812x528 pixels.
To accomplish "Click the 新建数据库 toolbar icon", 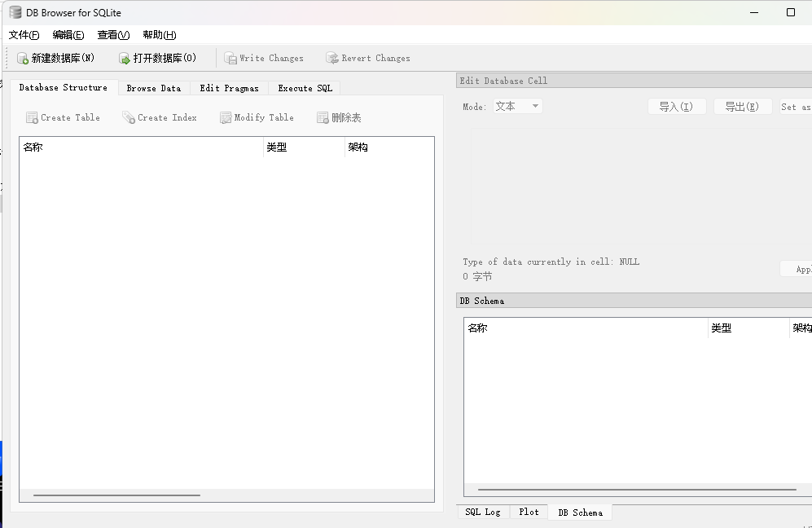I will click(24, 57).
